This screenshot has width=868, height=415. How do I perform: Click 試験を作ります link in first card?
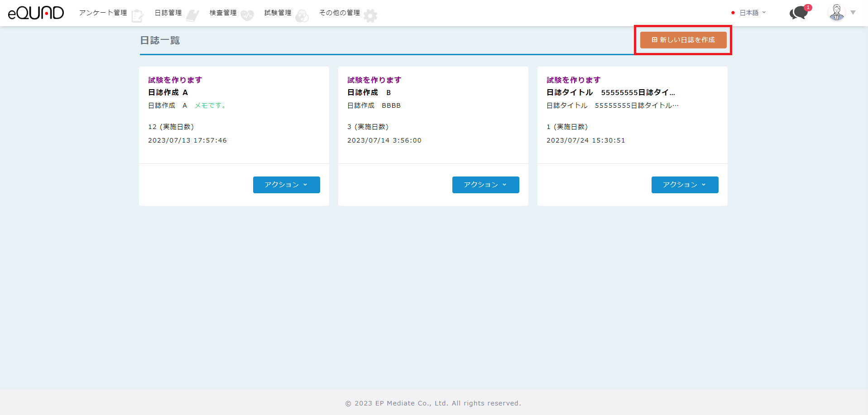point(175,80)
